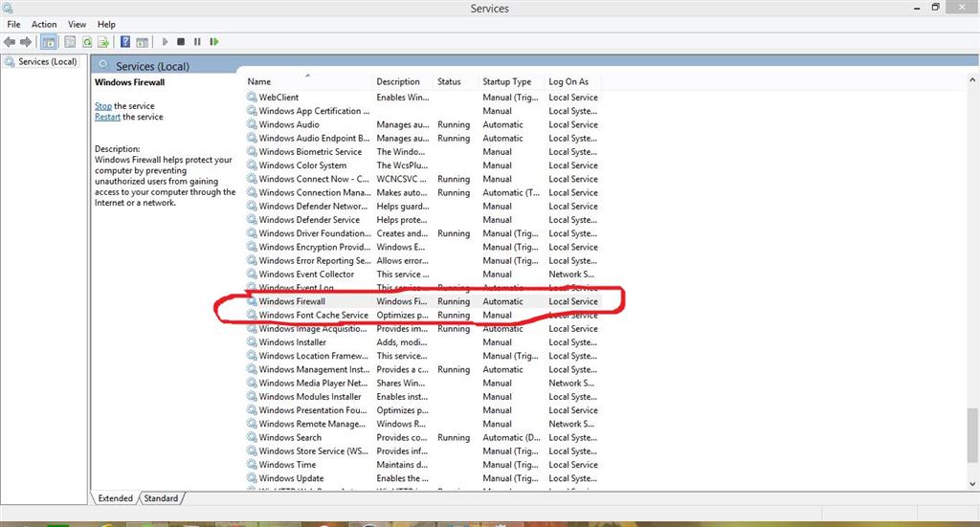
Task: Select the Windows Image Acquisitio... row
Action: pyautogui.click(x=422, y=329)
